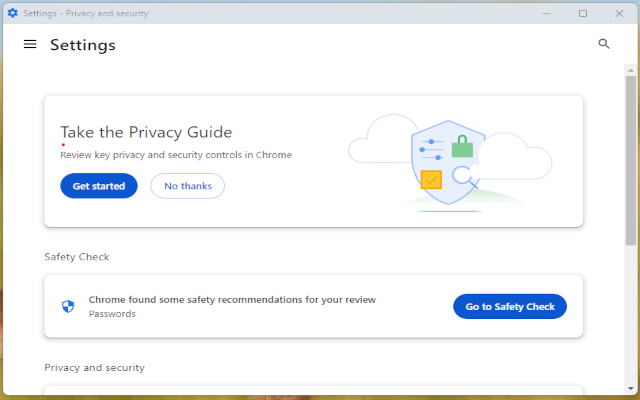Screen dimensions: 640x400
Task: Click the Passwords label under safety recommendations
Action: point(112,314)
